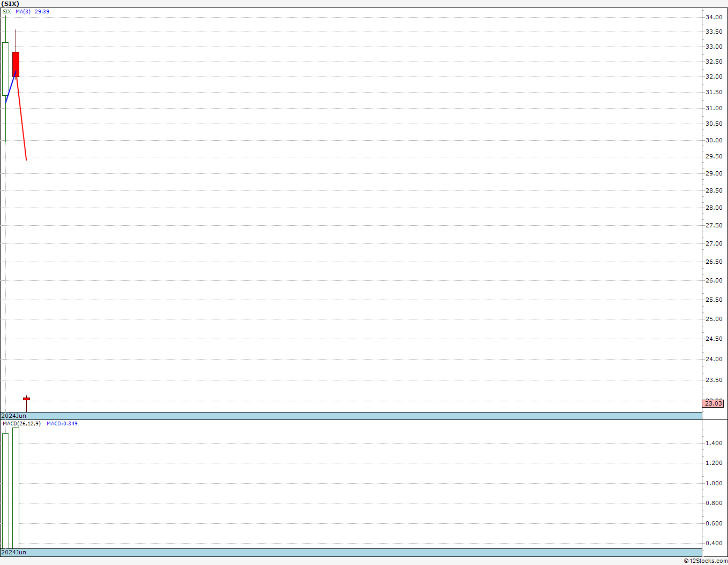
Task: Click the hollow green candlestick body
Action: (5, 69)
